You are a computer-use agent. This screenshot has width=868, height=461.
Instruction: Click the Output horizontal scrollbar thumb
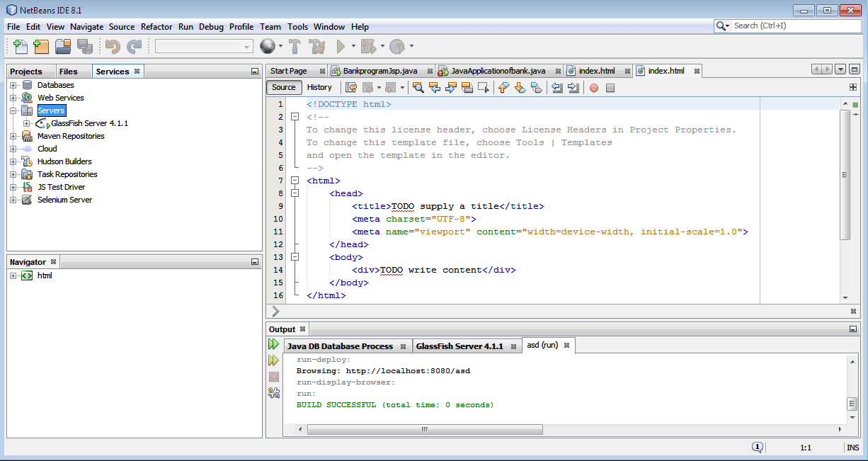click(x=425, y=429)
